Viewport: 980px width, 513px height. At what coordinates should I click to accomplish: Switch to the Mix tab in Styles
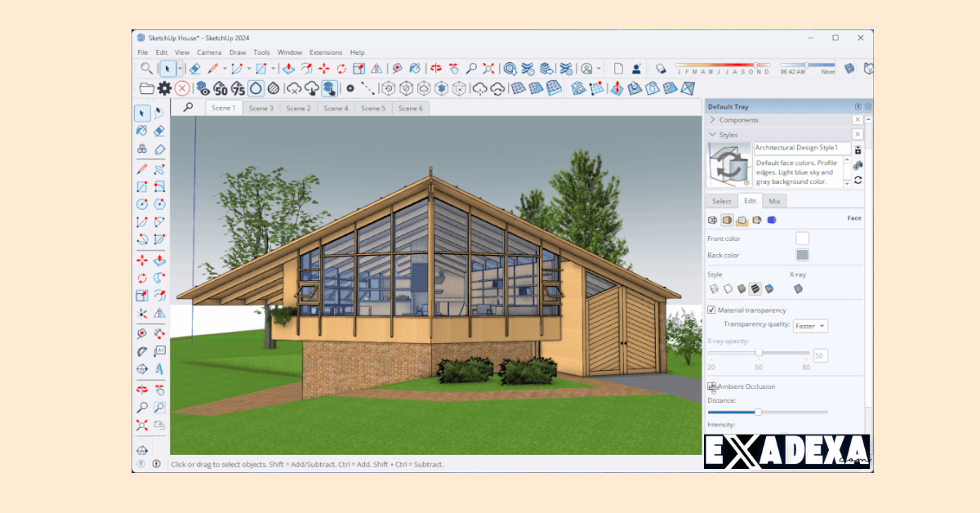(774, 201)
